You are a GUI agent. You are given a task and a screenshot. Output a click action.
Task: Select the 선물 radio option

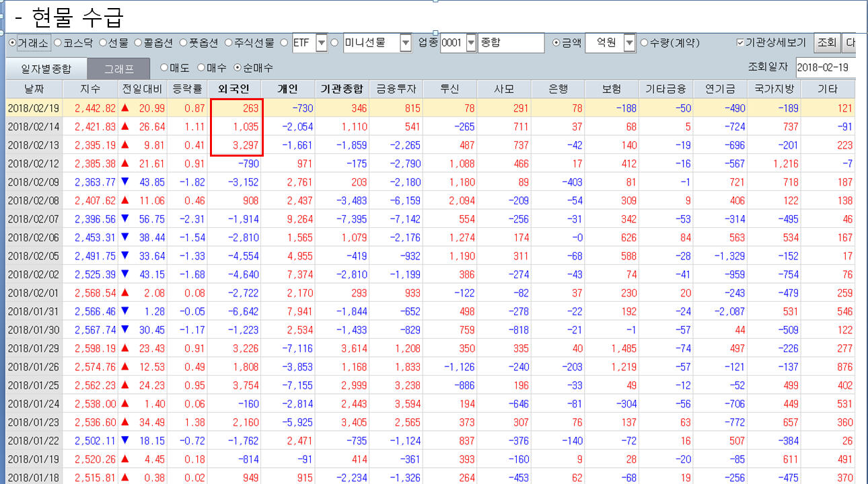pos(104,43)
